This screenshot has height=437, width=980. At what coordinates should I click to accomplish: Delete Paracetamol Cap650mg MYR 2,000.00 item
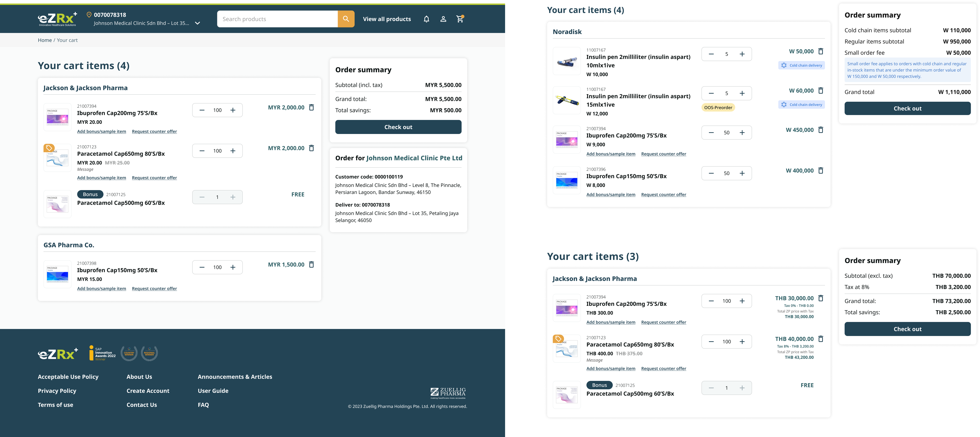click(x=312, y=148)
